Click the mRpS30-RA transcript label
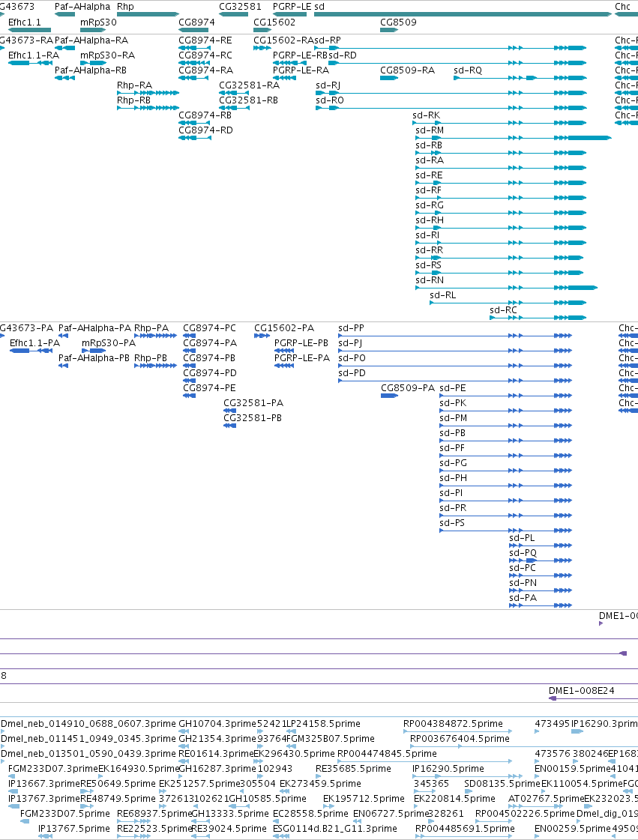Screen dimensions: 638x840 108,55
